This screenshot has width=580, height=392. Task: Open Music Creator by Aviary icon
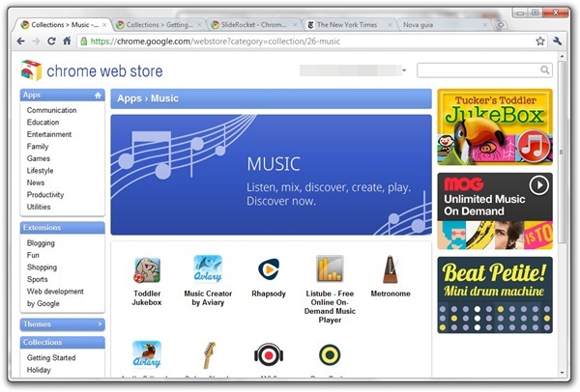(x=208, y=269)
